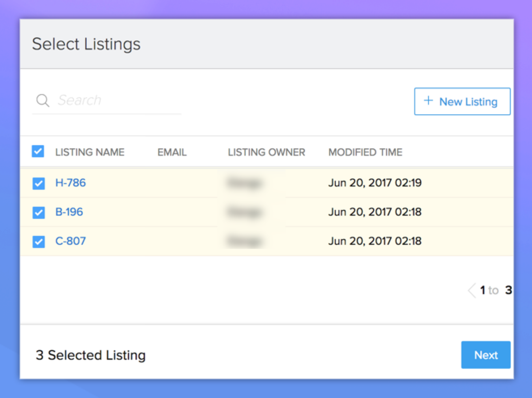Click the 3 Selected Listing count label
Screen dimensions: 532x398
[x=91, y=355]
